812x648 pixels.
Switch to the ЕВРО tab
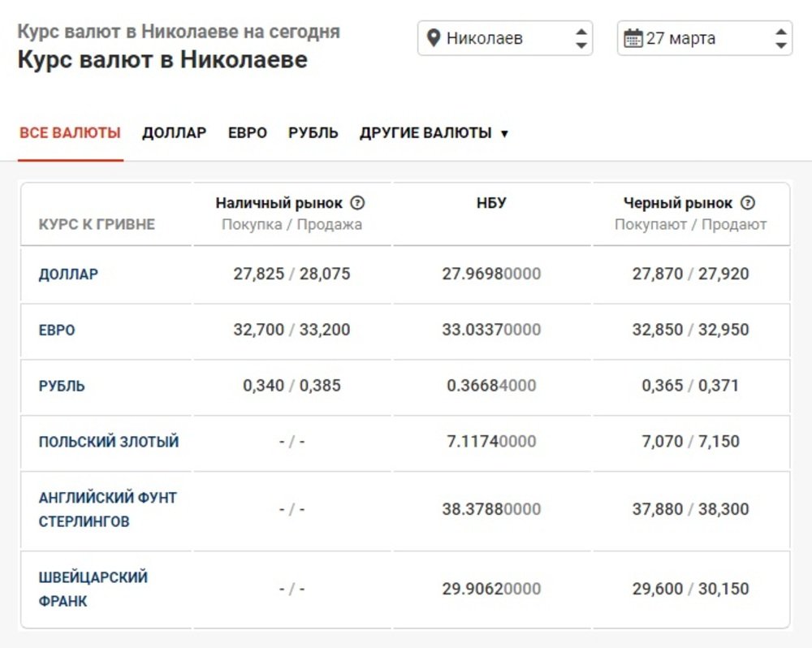coord(248,133)
